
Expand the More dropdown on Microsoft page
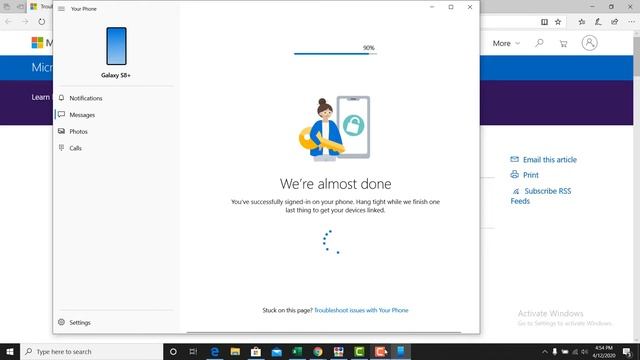(x=506, y=43)
